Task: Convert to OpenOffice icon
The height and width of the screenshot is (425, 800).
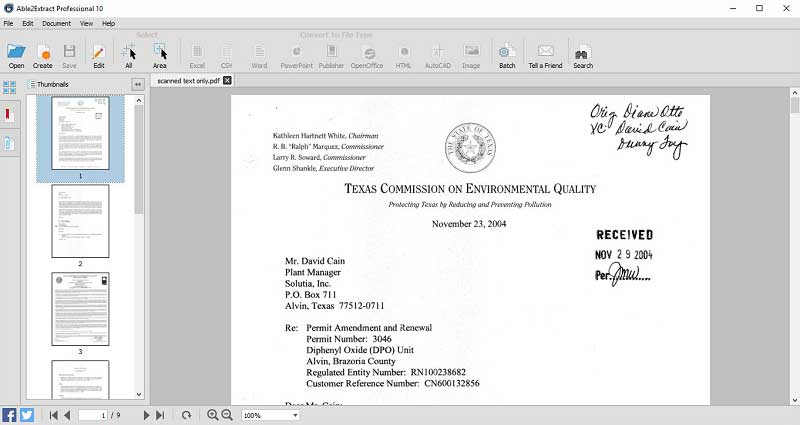Action: (367, 55)
